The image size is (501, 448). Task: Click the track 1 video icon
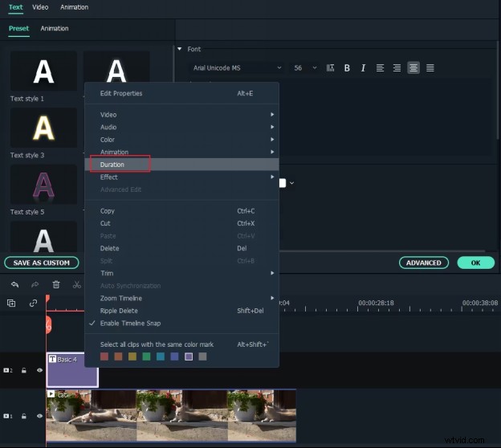[6, 416]
